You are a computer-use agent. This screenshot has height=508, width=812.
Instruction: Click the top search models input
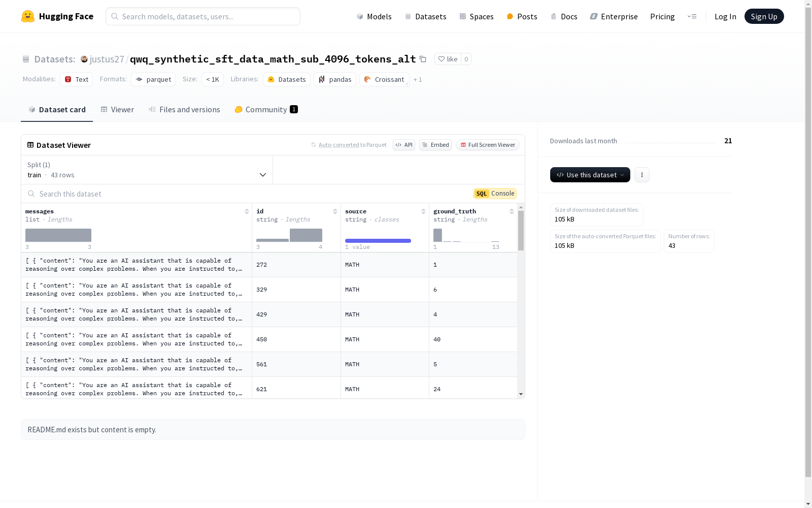(x=203, y=16)
